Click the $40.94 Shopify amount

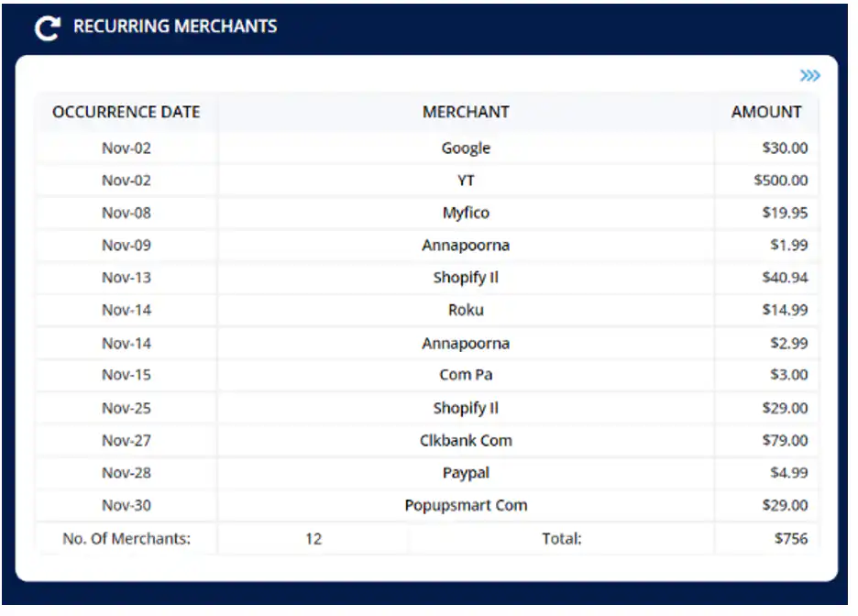pyautogui.click(x=785, y=278)
